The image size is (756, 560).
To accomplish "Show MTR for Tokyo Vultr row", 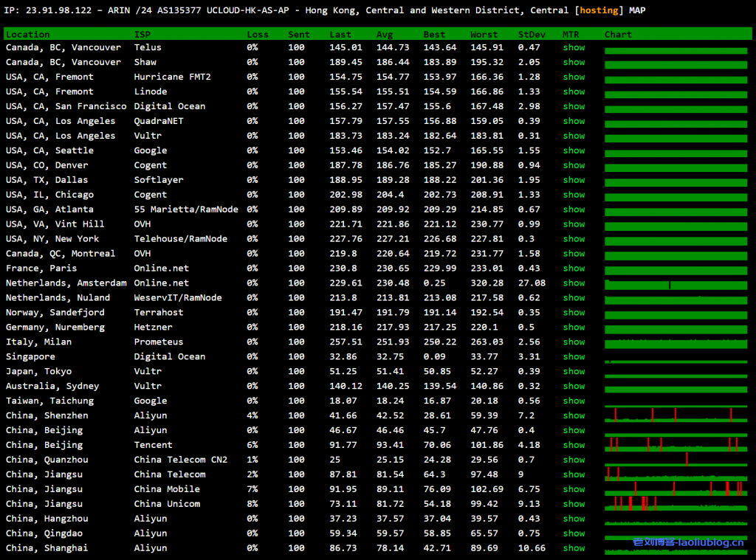I will pos(574,372).
